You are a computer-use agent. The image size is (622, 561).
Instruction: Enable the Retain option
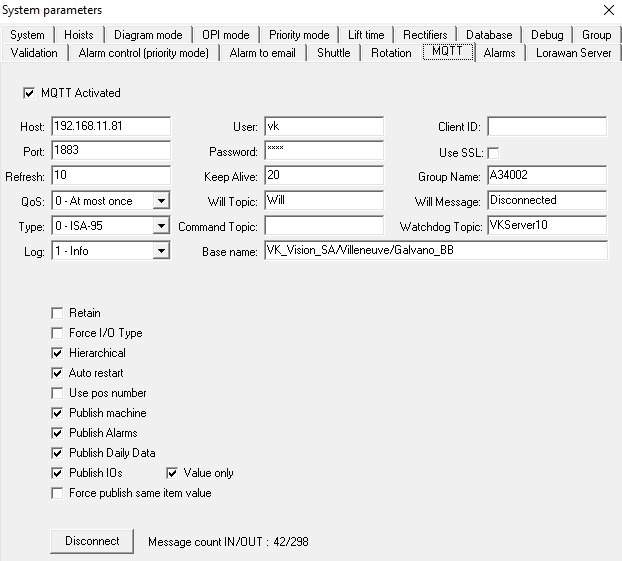tap(58, 313)
